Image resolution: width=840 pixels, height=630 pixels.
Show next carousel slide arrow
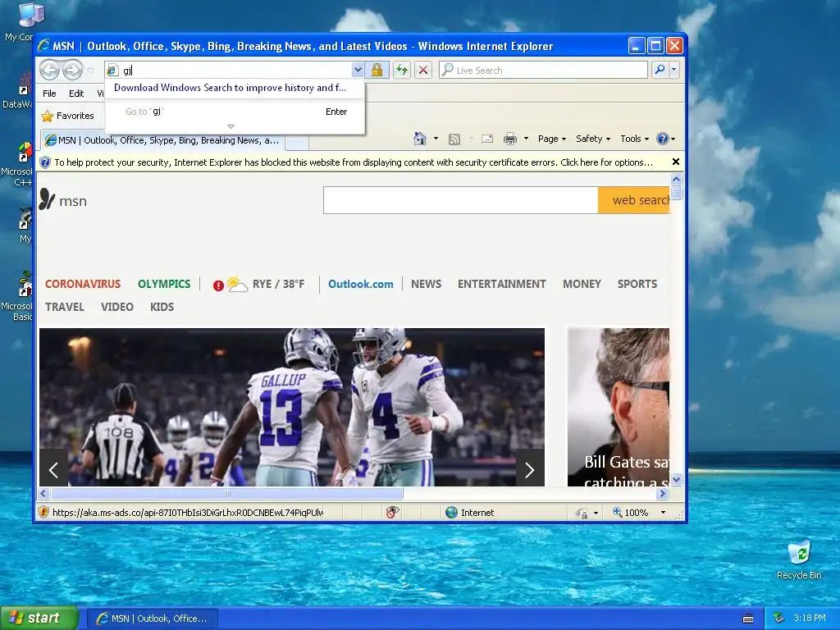(x=530, y=469)
